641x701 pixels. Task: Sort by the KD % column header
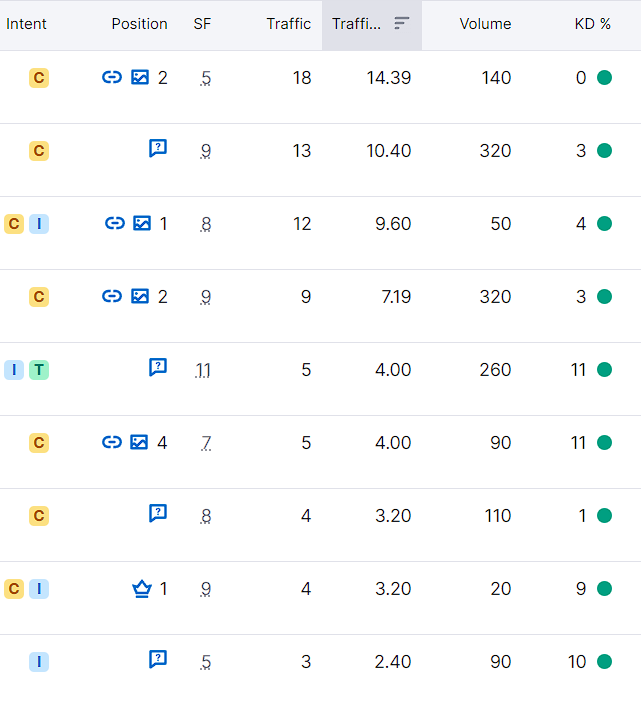pyautogui.click(x=593, y=24)
